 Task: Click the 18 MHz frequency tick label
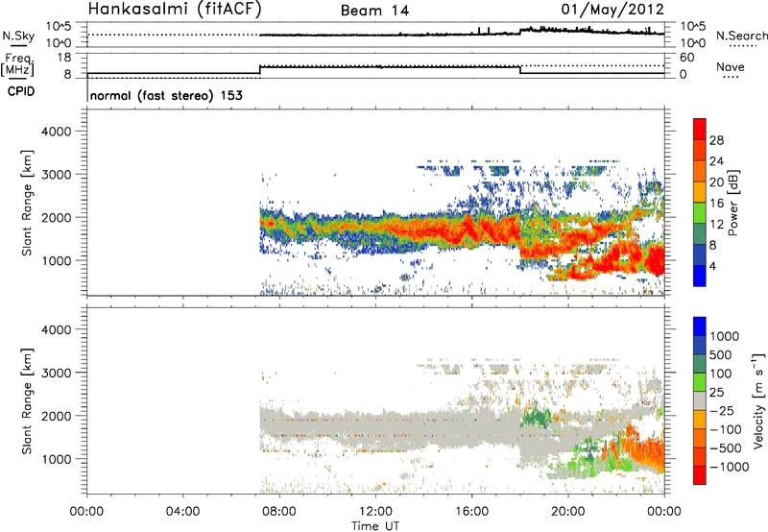point(64,58)
